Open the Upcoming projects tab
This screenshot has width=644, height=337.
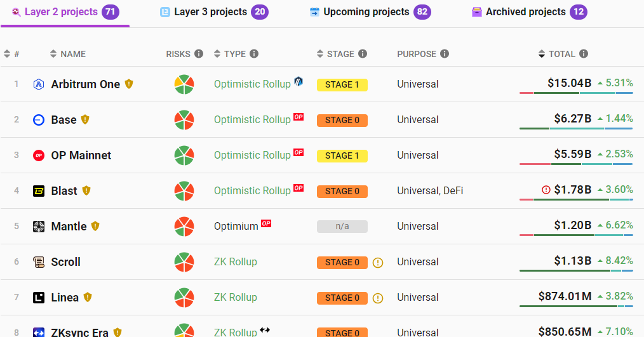pyautogui.click(x=370, y=12)
